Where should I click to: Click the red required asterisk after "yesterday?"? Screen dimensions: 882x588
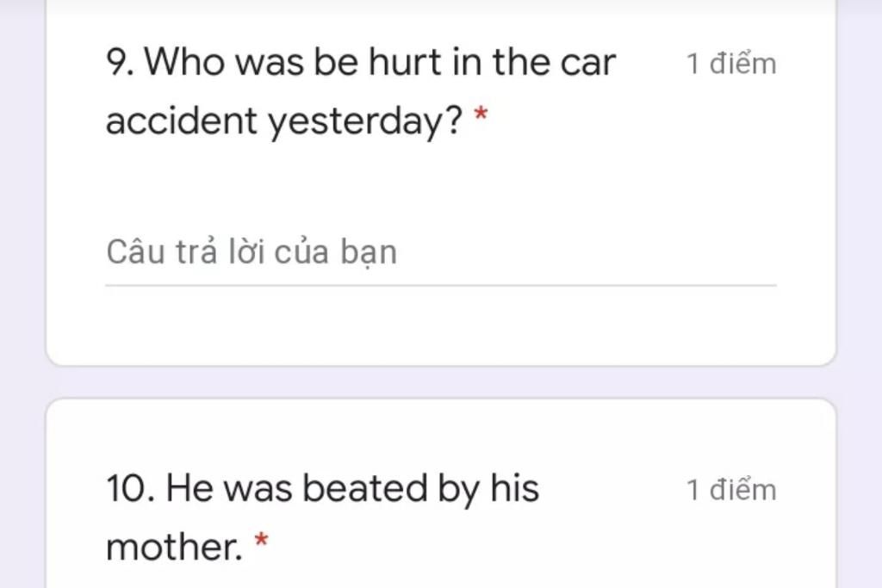[x=481, y=115]
